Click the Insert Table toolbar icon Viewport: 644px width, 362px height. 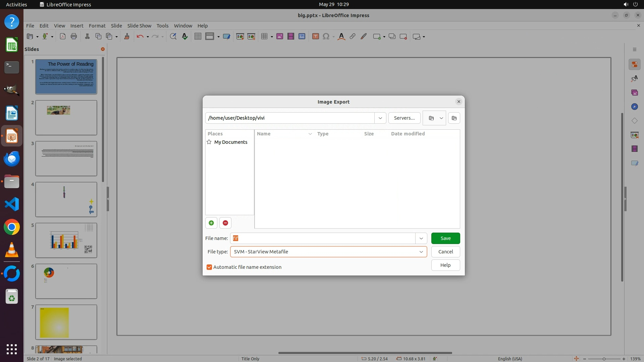(264, 37)
